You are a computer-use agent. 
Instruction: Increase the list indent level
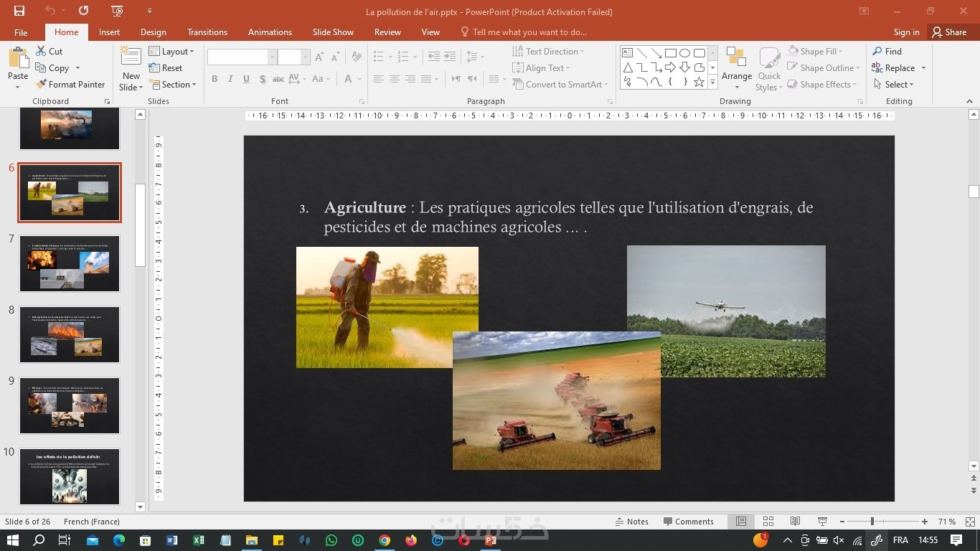tap(450, 57)
